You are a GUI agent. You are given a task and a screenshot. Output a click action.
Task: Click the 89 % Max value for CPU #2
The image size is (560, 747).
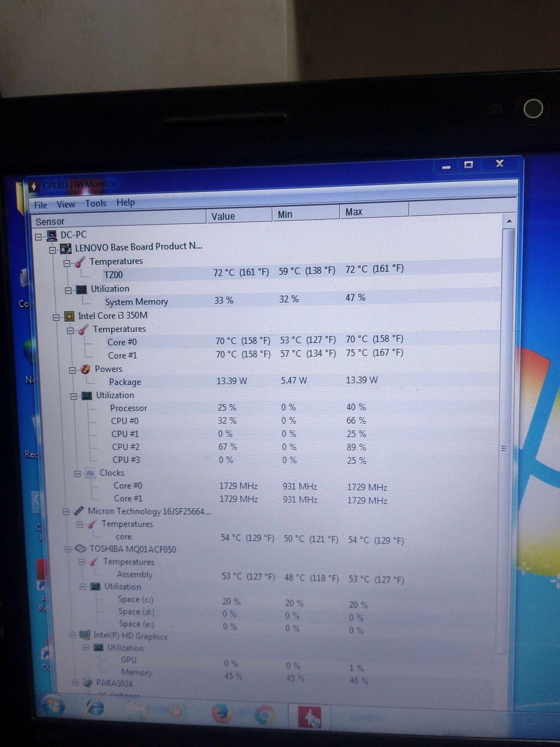point(356,447)
